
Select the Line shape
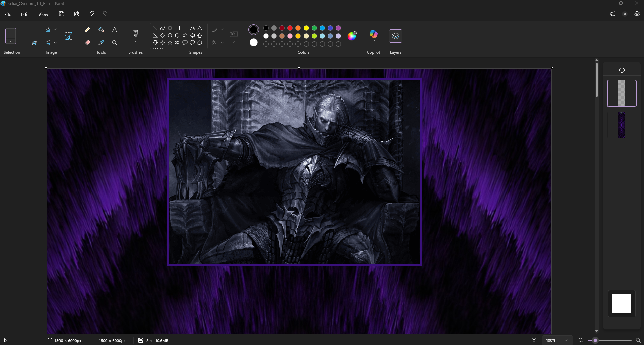coord(155,28)
